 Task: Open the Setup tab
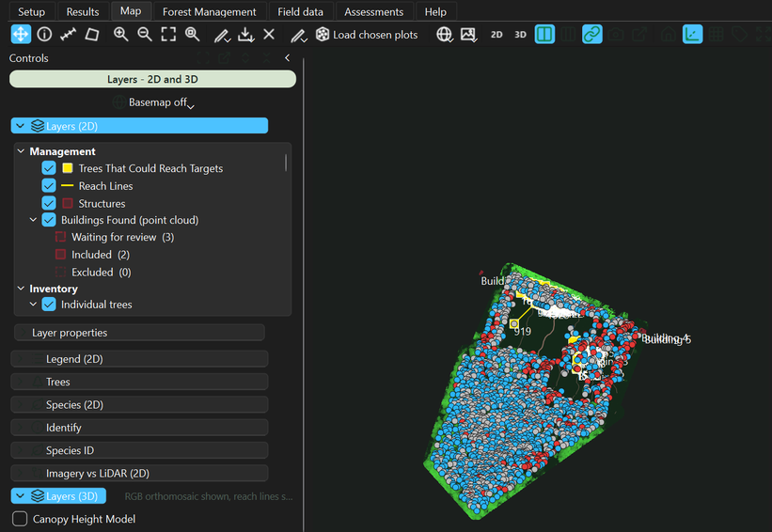click(x=32, y=11)
